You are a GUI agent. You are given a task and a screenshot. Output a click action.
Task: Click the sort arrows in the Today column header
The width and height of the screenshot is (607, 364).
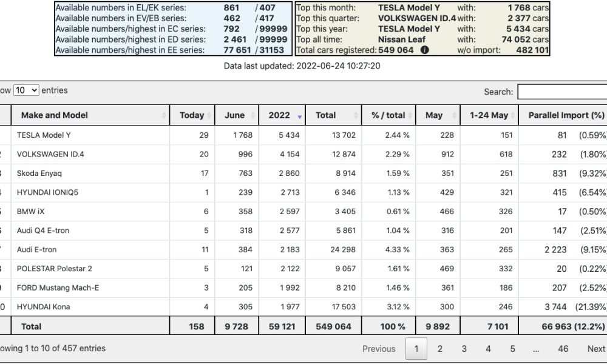(209, 115)
